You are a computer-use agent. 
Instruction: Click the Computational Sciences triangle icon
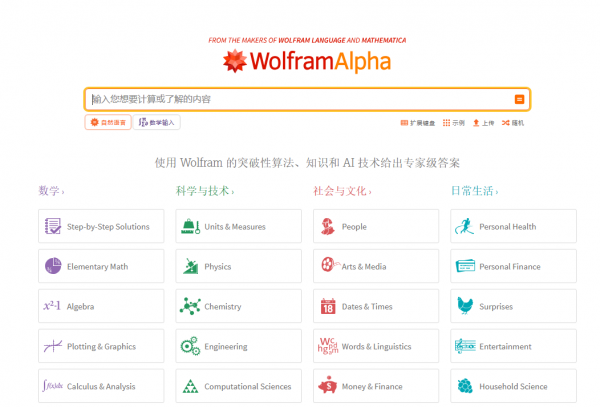pos(190,386)
